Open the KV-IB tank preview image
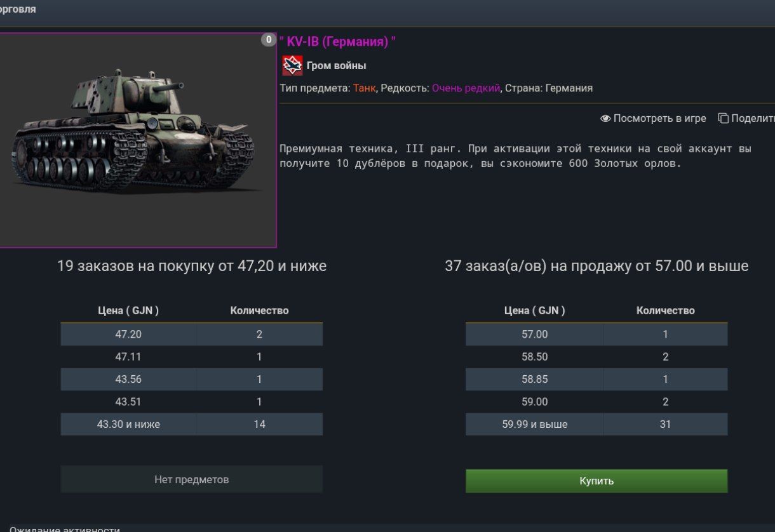The image size is (775, 532). pyautogui.click(x=137, y=140)
